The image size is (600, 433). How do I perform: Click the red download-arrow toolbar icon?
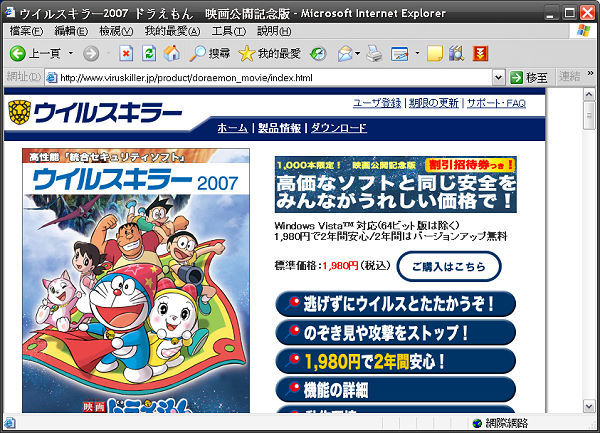(480, 54)
